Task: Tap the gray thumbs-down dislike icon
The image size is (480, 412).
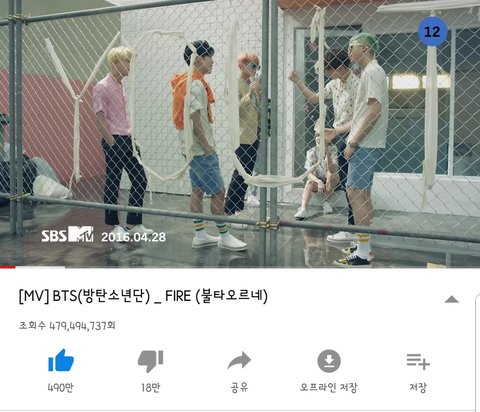Action: pos(150,361)
